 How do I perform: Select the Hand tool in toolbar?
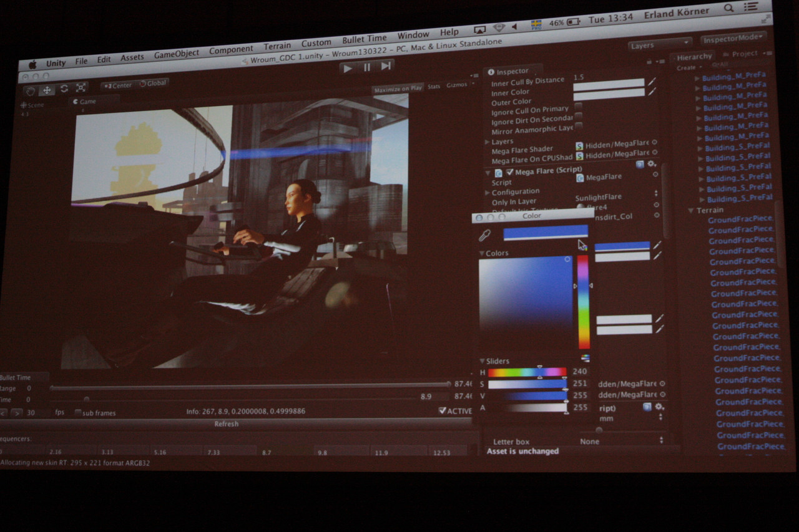(31, 90)
